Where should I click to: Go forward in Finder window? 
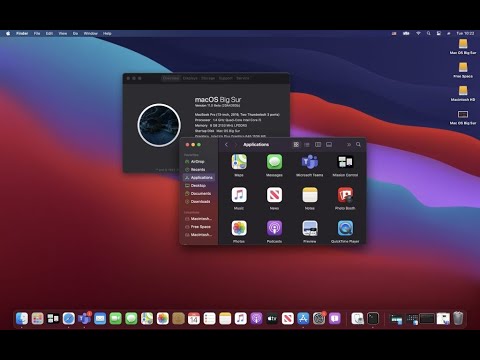(236, 144)
